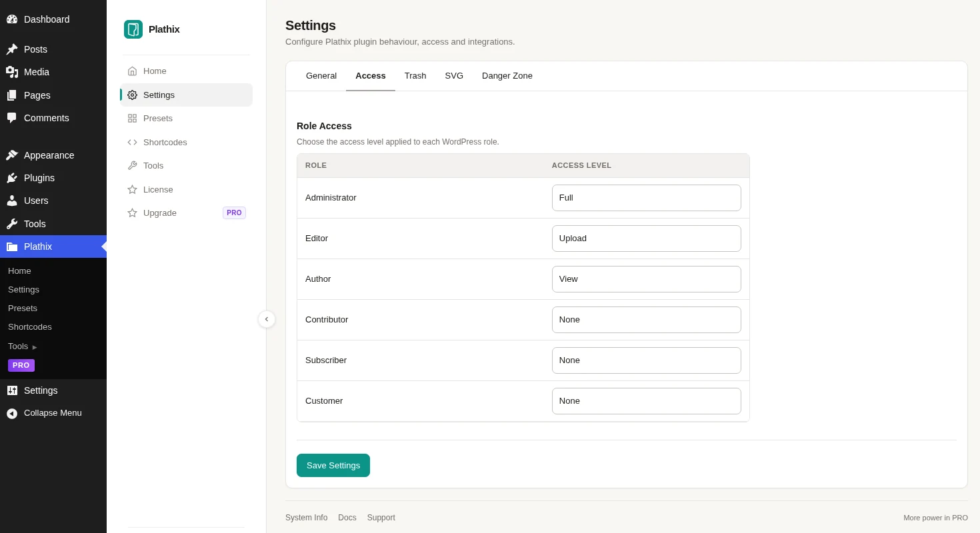
Task: Collapse the Plathix sidebar with chevron button
Action: pyautogui.click(x=267, y=319)
